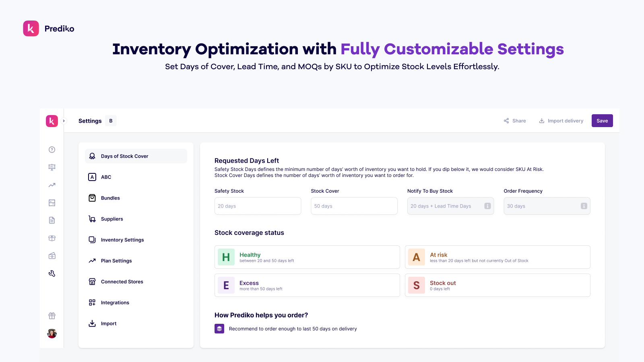Open Suppliers settings section

click(x=136, y=219)
